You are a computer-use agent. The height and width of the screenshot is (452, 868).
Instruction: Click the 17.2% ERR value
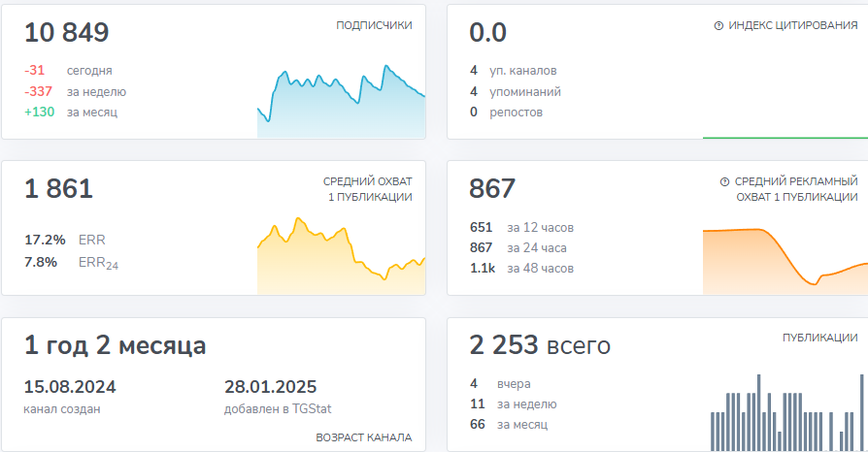coord(45,240)
